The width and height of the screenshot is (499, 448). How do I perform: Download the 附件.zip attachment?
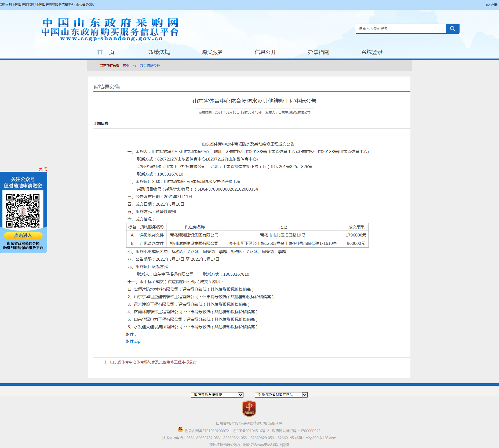click(x=133, y=341)
